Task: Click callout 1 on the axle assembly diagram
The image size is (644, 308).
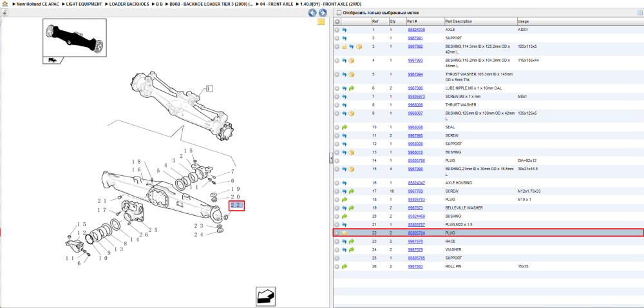Action: pos(209,88)
